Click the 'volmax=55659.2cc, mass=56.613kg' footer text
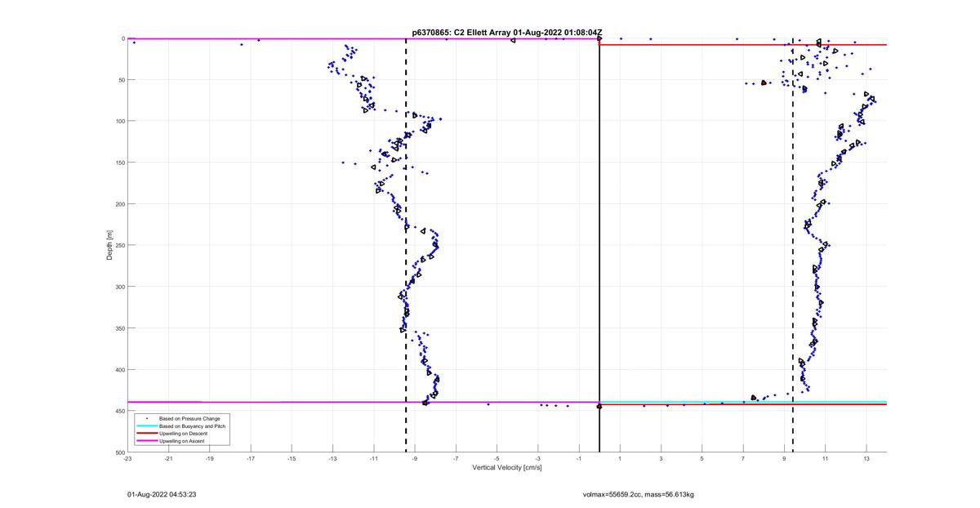 (x=638, y=494)
